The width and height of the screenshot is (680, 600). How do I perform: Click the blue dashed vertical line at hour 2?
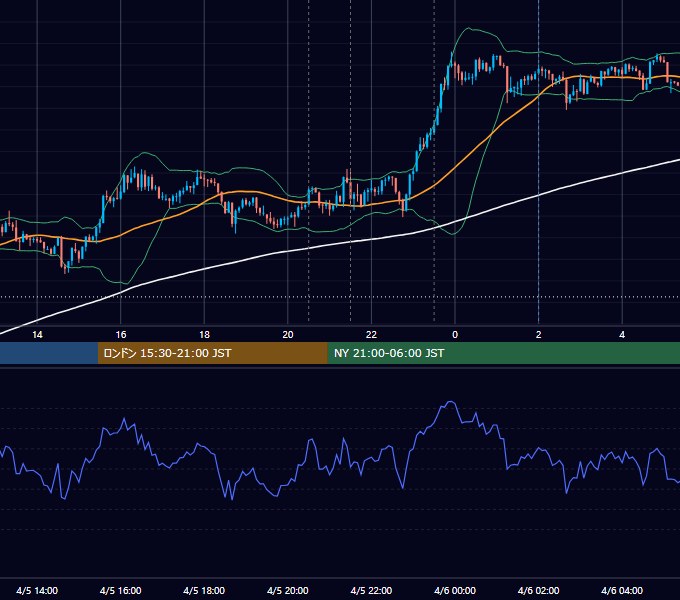click(539, 160)
